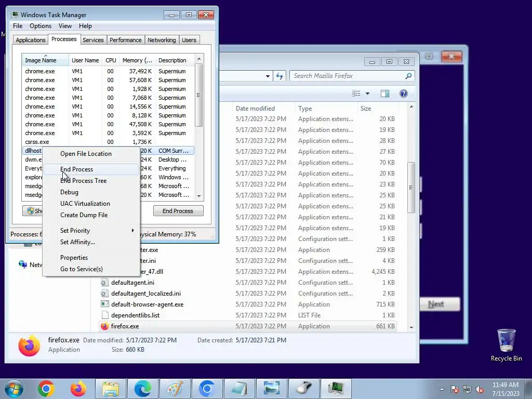Open the Recycle Bin on the desktop

point(506,345)
